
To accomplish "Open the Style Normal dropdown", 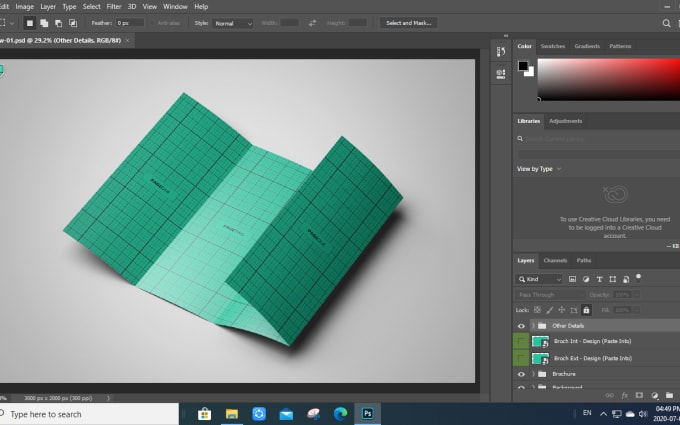I will (x=232, y=23).
